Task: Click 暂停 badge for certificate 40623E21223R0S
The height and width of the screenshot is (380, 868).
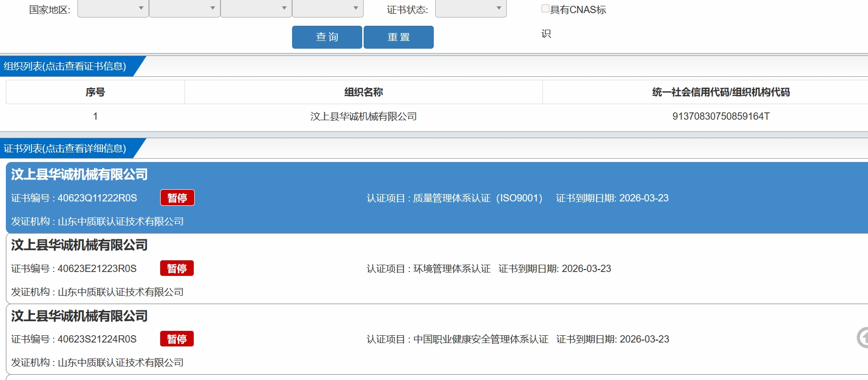Action: [177, 268]
